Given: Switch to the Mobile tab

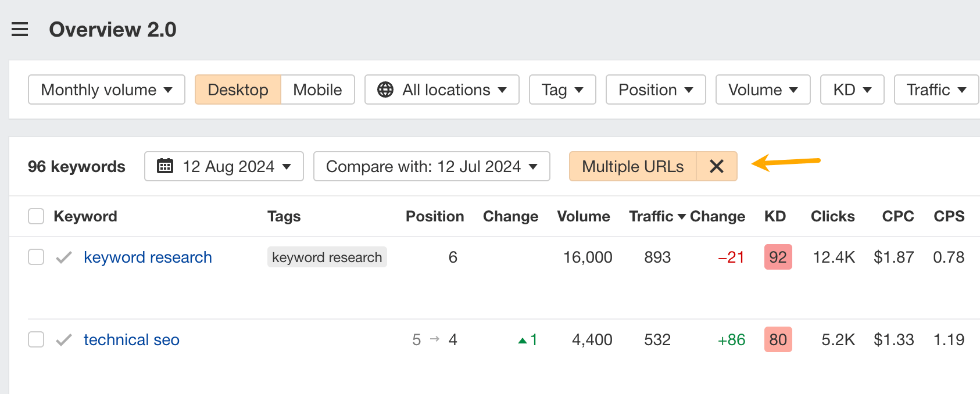Looking at the screenshot, I should [x=317, y=89].
